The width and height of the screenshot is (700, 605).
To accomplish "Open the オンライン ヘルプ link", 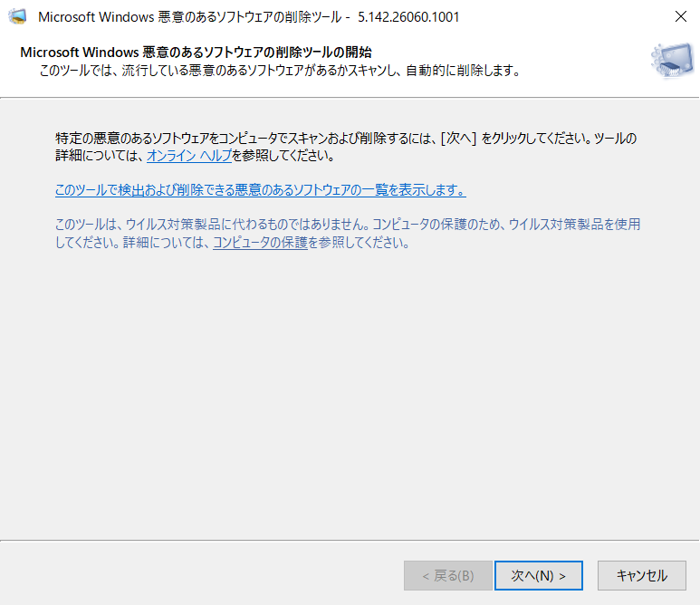I will pos(189,156).
